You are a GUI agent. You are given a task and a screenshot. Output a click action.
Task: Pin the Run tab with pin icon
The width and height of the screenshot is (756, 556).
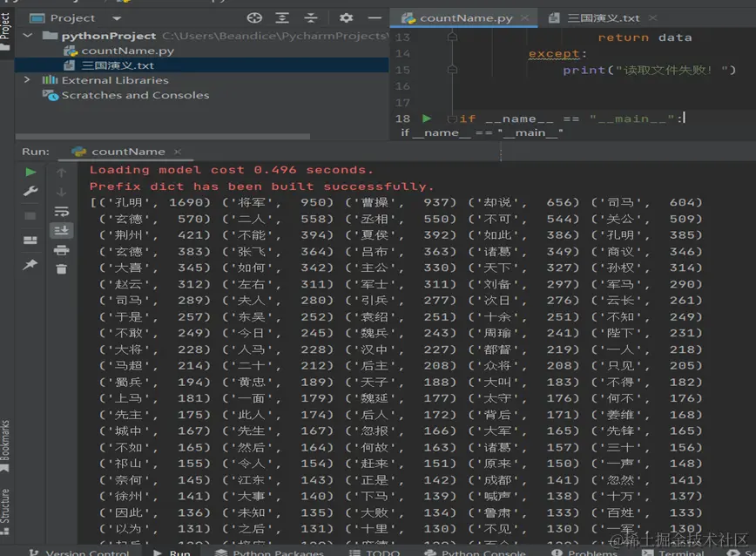tap(30, 264)
